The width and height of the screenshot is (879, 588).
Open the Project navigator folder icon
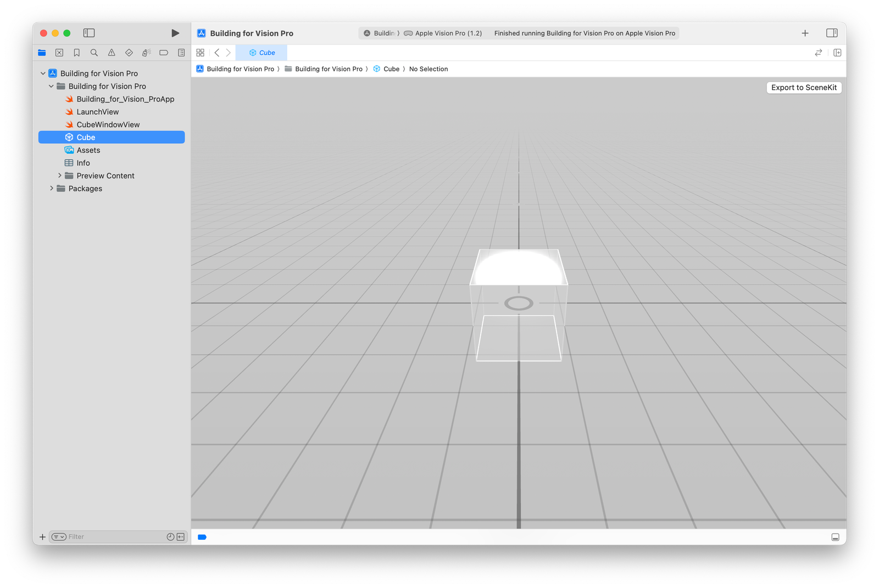42,52
